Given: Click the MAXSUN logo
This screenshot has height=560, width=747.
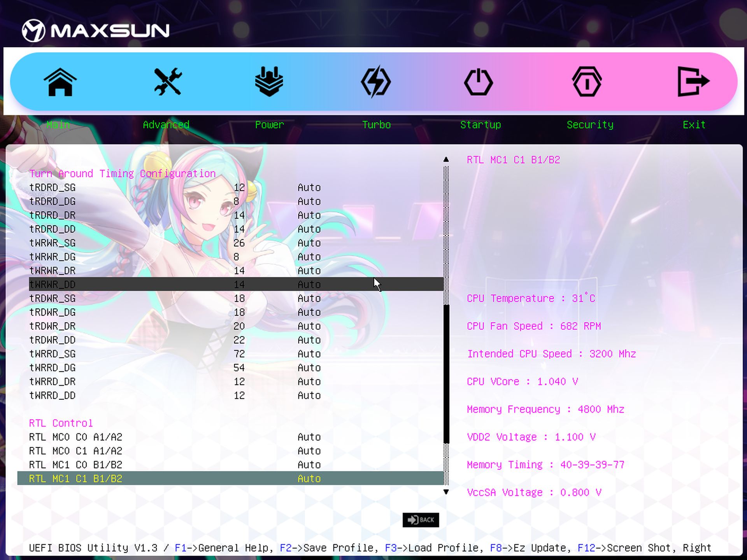Looking at the screenshot, I should (96, 30).
